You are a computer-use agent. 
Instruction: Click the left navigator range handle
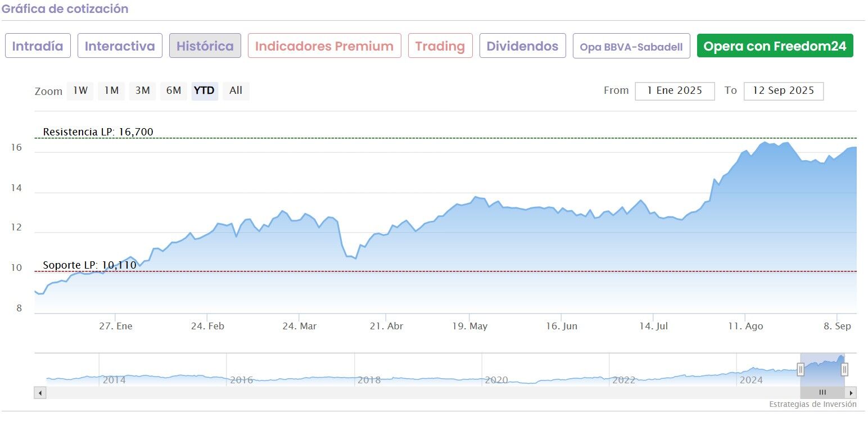tap(801, 369)
